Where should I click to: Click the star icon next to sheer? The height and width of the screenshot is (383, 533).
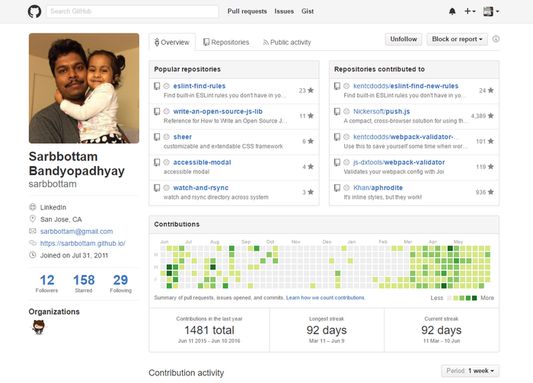tap(310, 141)
